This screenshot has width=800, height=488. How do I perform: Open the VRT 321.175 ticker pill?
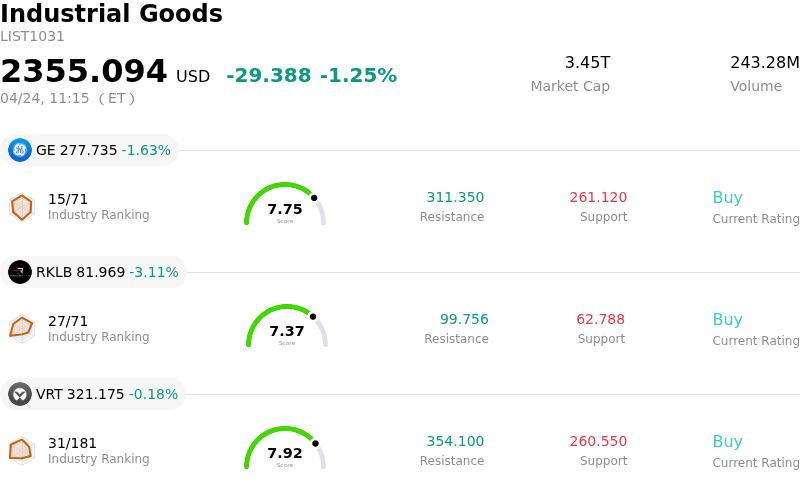pyautogui.click(x=94, y=394)
